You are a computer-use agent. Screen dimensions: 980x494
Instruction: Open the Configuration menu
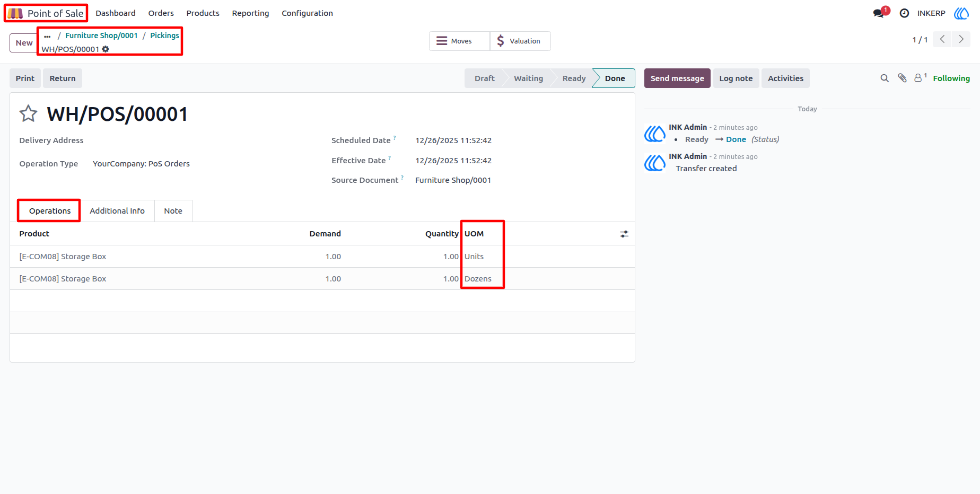(307, 13)
